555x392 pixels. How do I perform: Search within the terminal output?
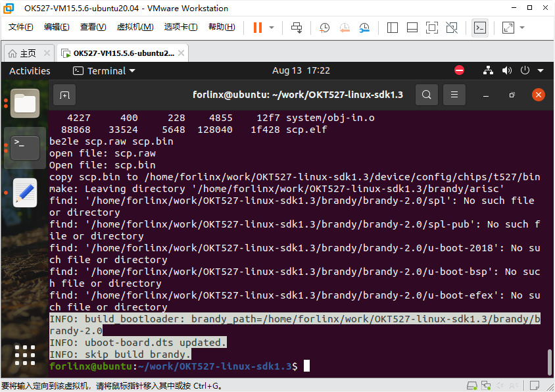point(427,95)
